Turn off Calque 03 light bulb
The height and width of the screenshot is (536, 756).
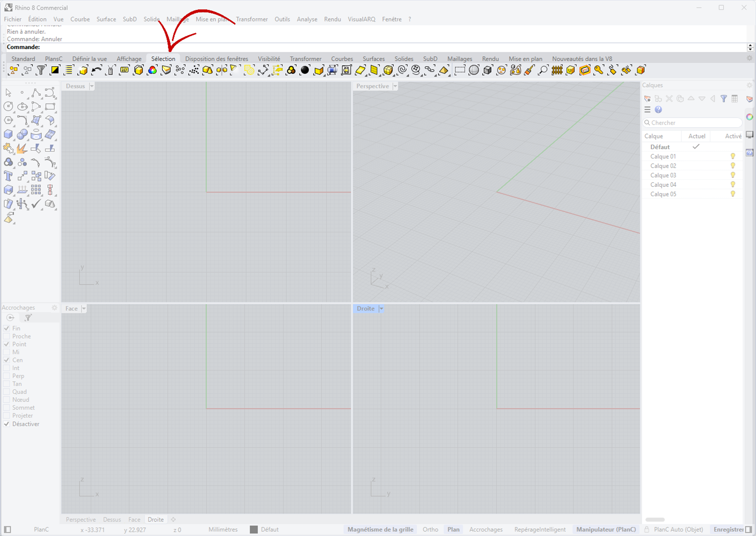point(733,175)
